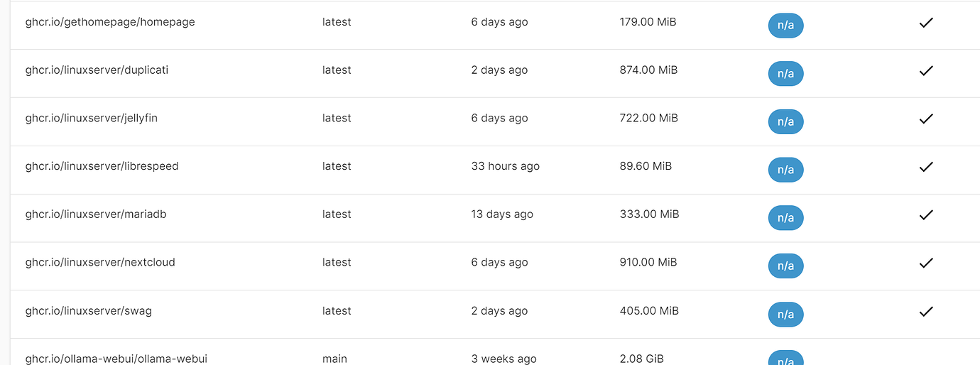This screenshot has height=365, width=980.
Task: Click the checkmark icon for linuxserver/duplicati
Action: (925, 71)
